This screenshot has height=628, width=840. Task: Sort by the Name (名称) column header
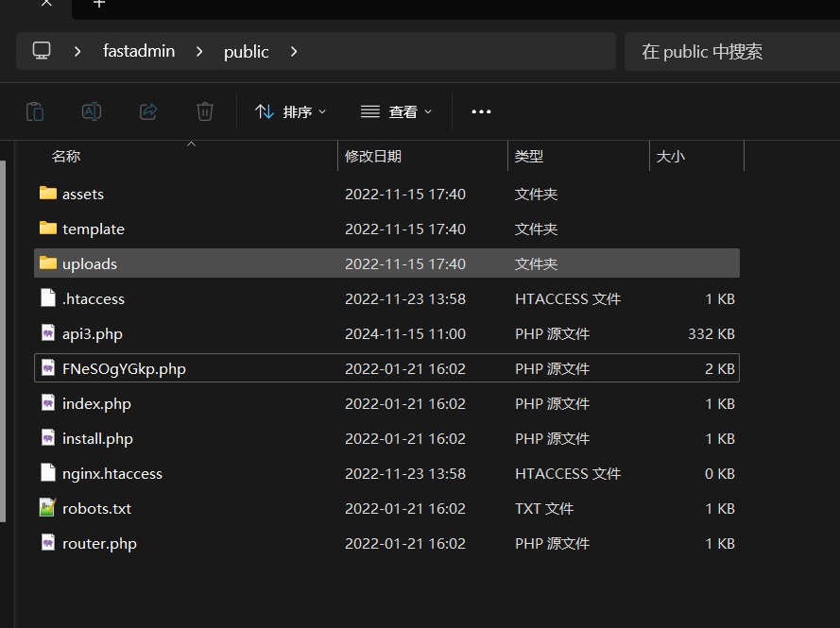coord(66,156)
